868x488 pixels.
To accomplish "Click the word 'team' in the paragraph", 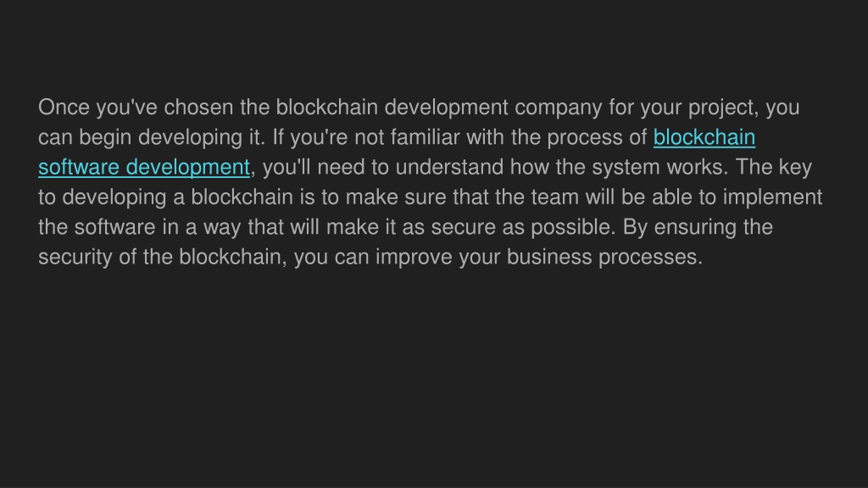I will [x=555, y=197].
